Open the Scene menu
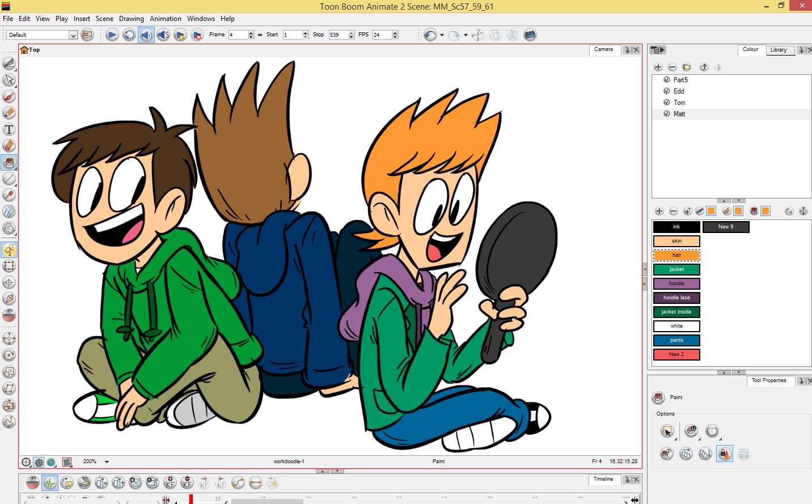 (x=104, y=19)
